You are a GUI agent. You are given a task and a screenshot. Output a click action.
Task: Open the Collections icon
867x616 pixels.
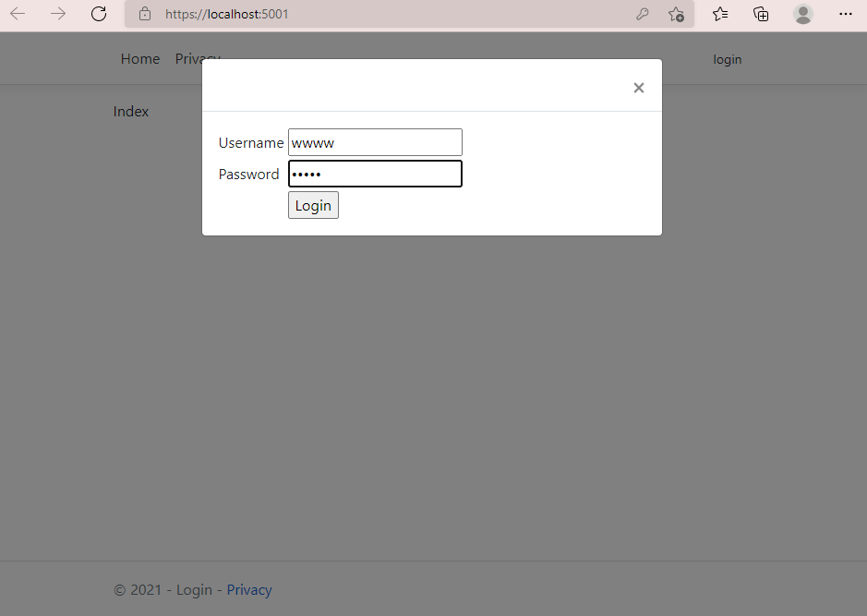pos(762,14)
